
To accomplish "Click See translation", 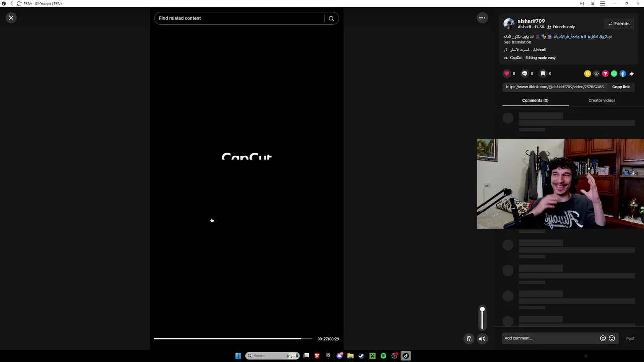I will pos(517,42).
